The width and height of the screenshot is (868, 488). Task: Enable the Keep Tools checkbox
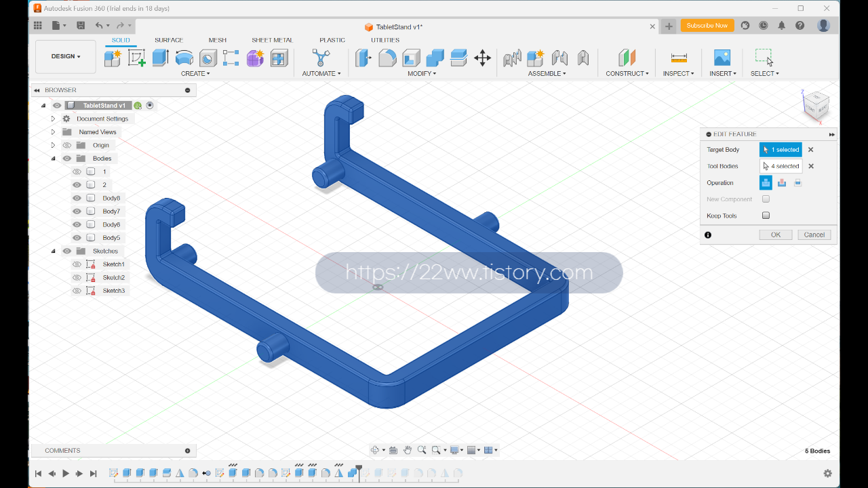[x=766, y=216]
